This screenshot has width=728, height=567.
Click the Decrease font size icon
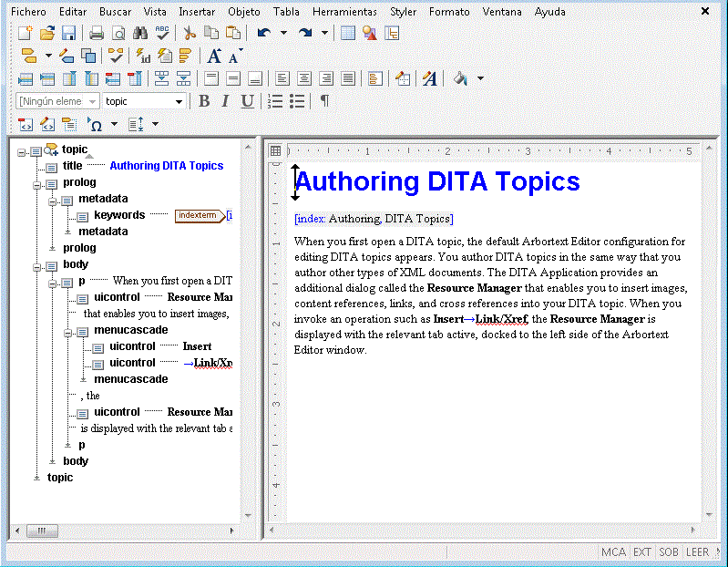[235, 57]
